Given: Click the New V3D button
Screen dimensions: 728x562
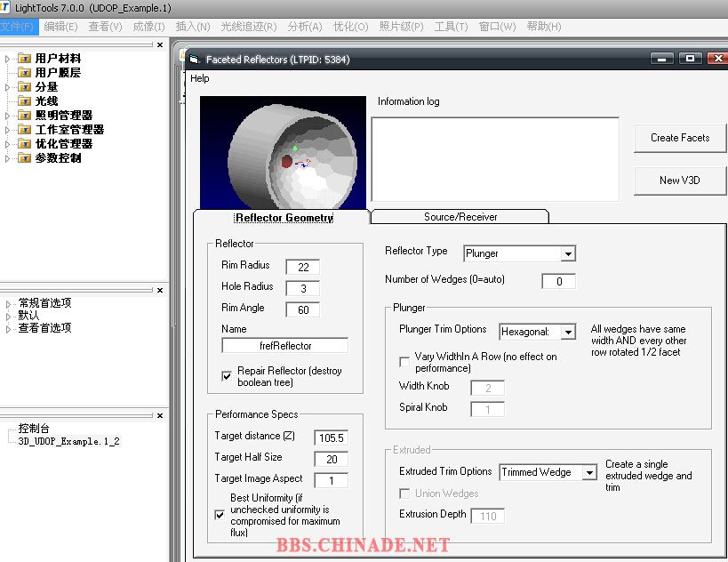Looking at the screenshot, I should coord(680,181).
